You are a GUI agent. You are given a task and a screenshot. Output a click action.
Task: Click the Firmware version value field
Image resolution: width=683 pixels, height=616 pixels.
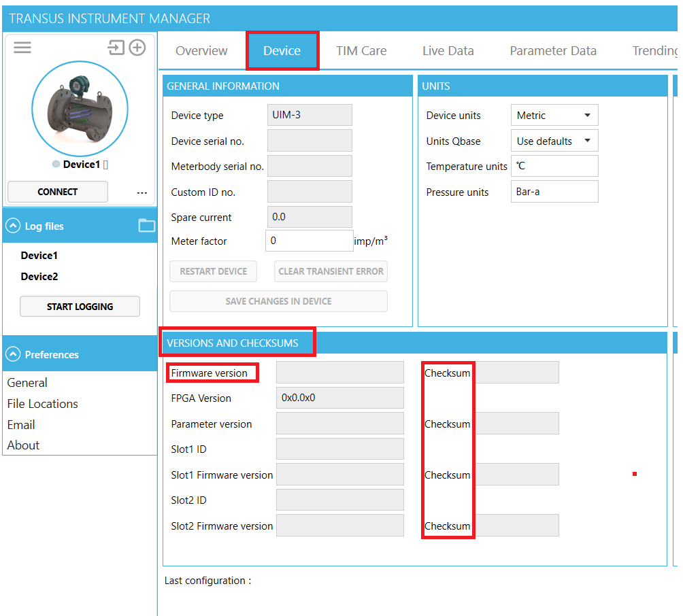point(339,372)
